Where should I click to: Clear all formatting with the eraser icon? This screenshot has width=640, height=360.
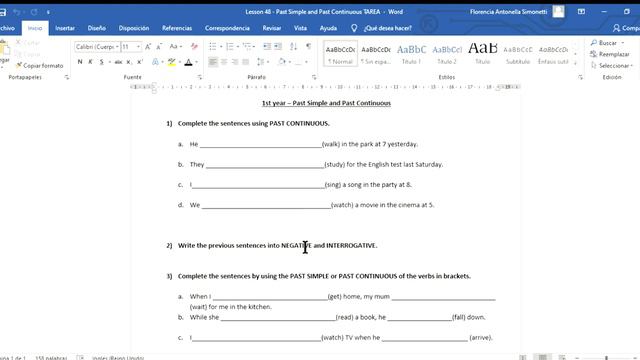194,47
